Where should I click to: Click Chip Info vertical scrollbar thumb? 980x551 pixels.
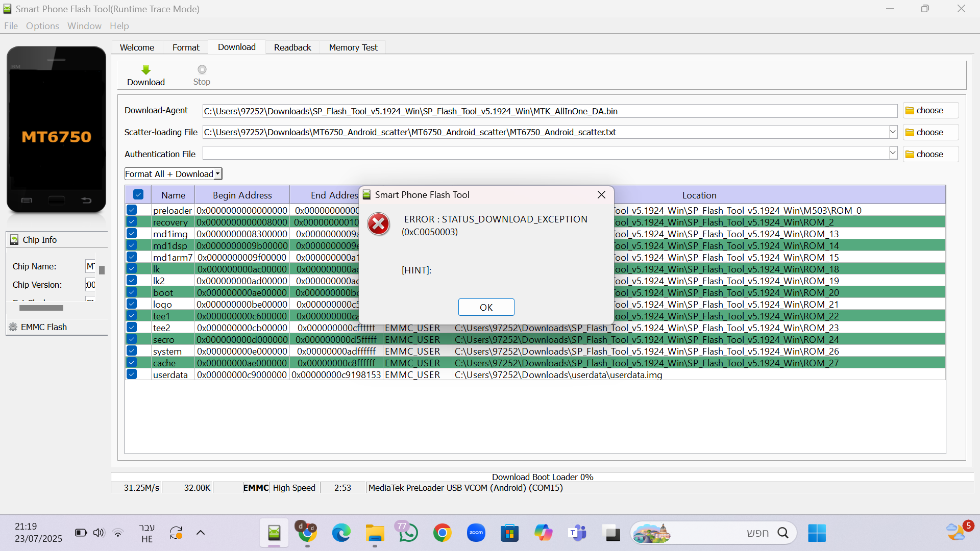[x=102, y=270]
